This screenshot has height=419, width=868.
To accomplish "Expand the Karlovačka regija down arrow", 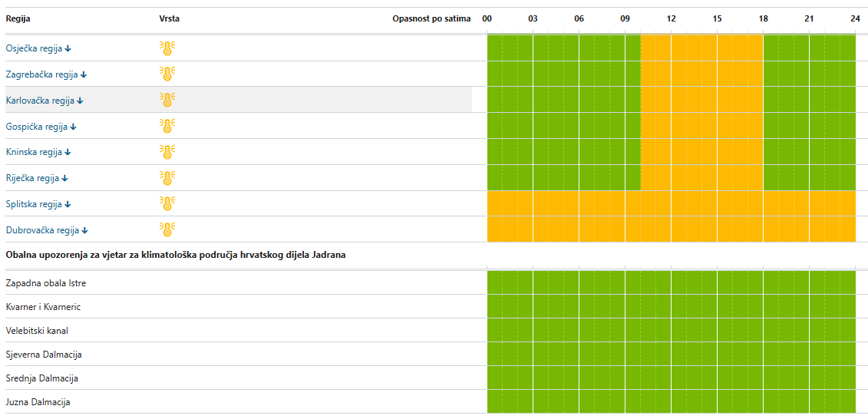I will pos(80,101).
